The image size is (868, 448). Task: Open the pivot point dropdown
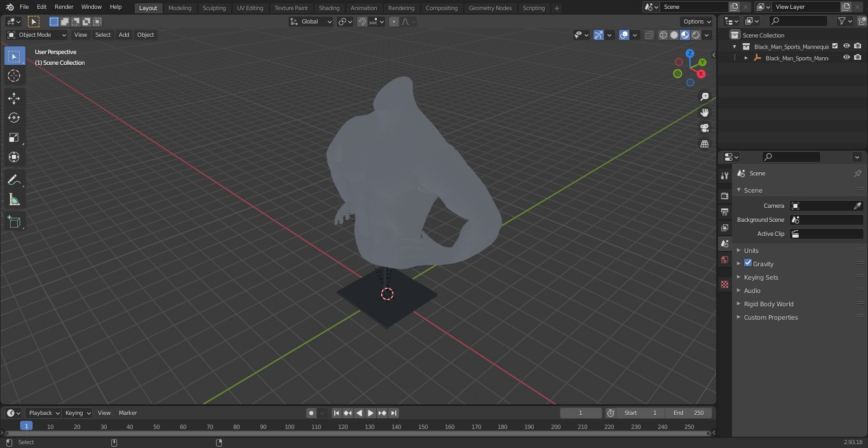click(x=345, y=22)
